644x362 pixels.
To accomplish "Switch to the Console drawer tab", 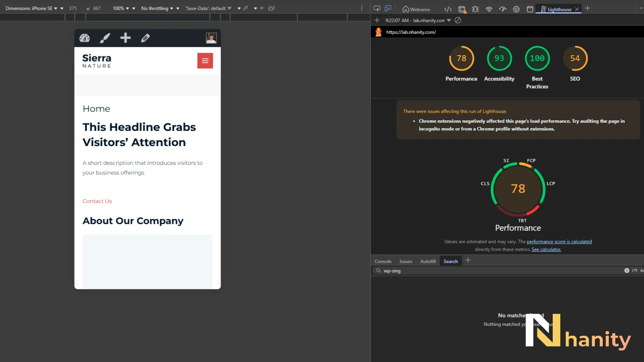I will (383, 261).
